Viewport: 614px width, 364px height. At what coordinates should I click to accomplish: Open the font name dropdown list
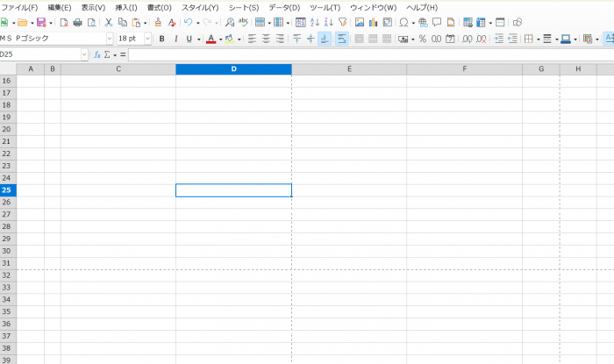click(110, 39)
